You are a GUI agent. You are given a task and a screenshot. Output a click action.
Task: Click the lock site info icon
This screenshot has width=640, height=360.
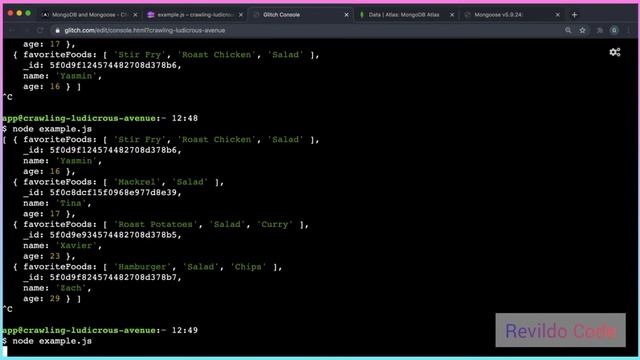58,30
